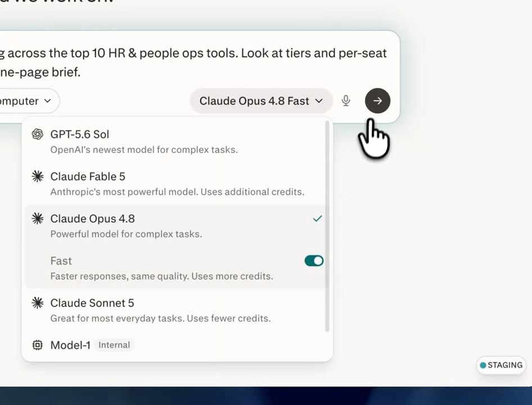
Task: Click the starburst icon beside Claude Fable 5
Action: coord(37,176)
